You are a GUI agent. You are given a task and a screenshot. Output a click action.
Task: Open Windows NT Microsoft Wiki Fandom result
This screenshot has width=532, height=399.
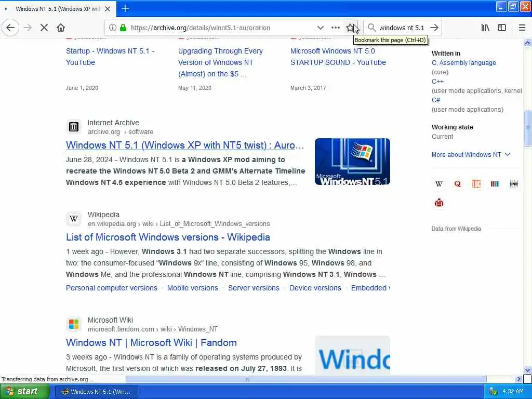click(151, 343)
